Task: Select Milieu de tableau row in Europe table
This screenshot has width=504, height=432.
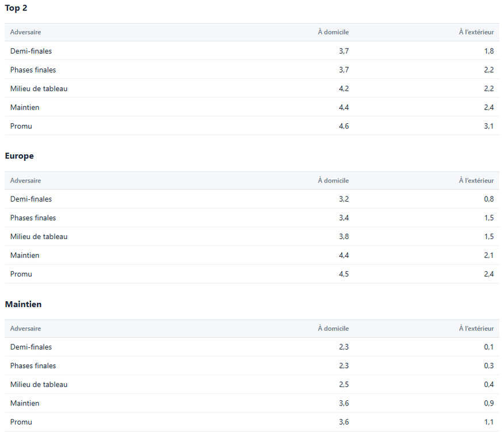Action: coord(252,237)
